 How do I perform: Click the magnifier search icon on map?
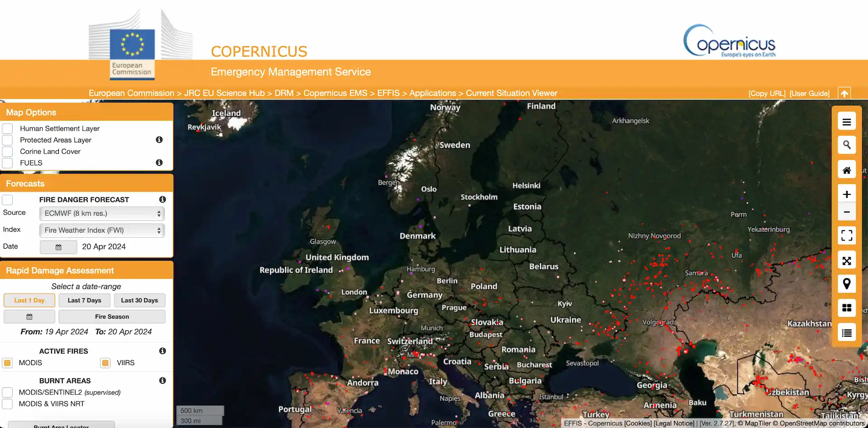[846, 145]
